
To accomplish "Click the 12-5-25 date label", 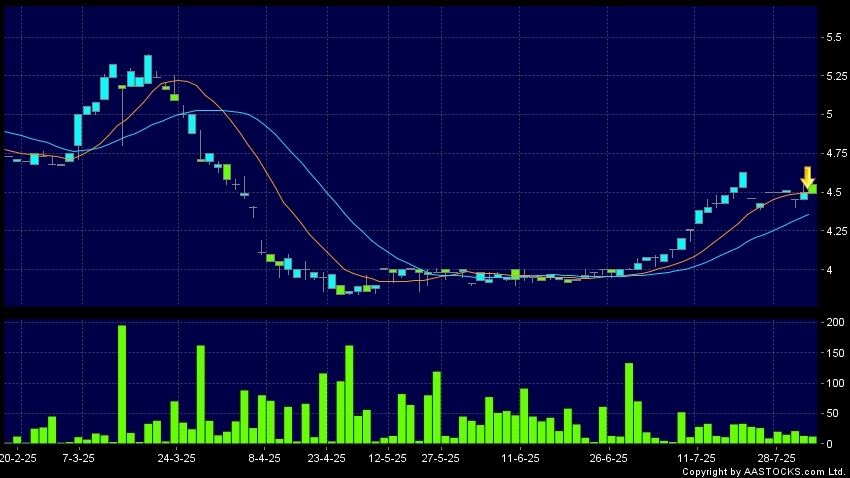I will 388,458.
